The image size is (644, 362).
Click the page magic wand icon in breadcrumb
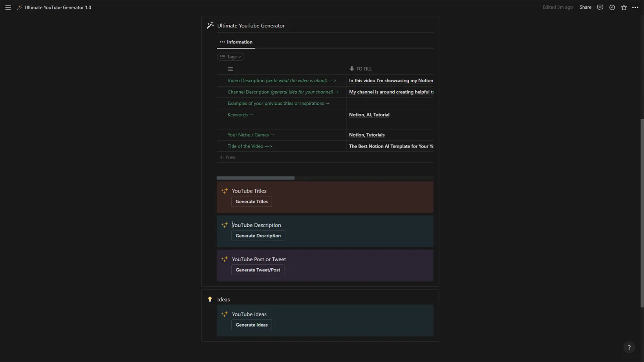(x=20, y=7)
